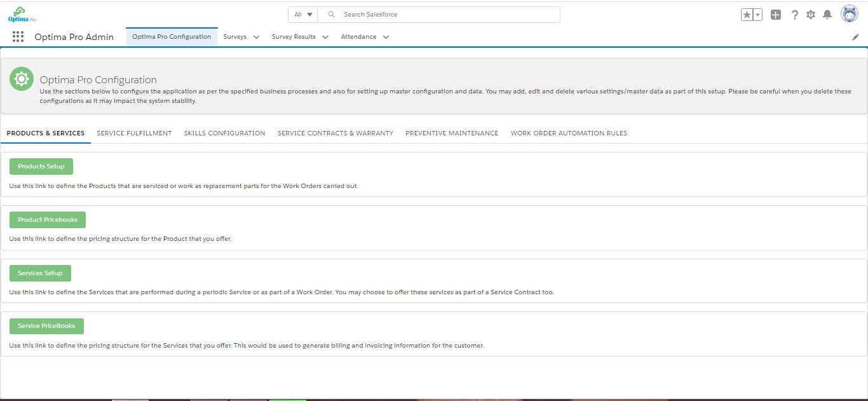Switch to the SERVICE FULFILLMENT tab
The image size is (868, 401).
tap(134, 133)
